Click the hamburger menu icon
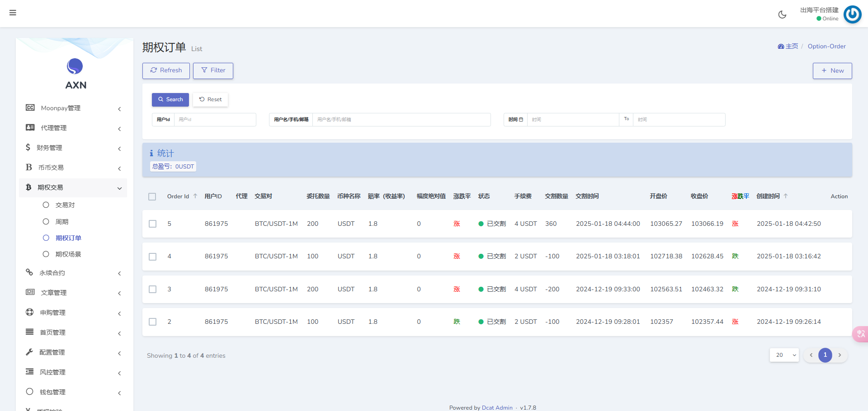The width and height of the screenshot is (868, 411). pos(13,13)
